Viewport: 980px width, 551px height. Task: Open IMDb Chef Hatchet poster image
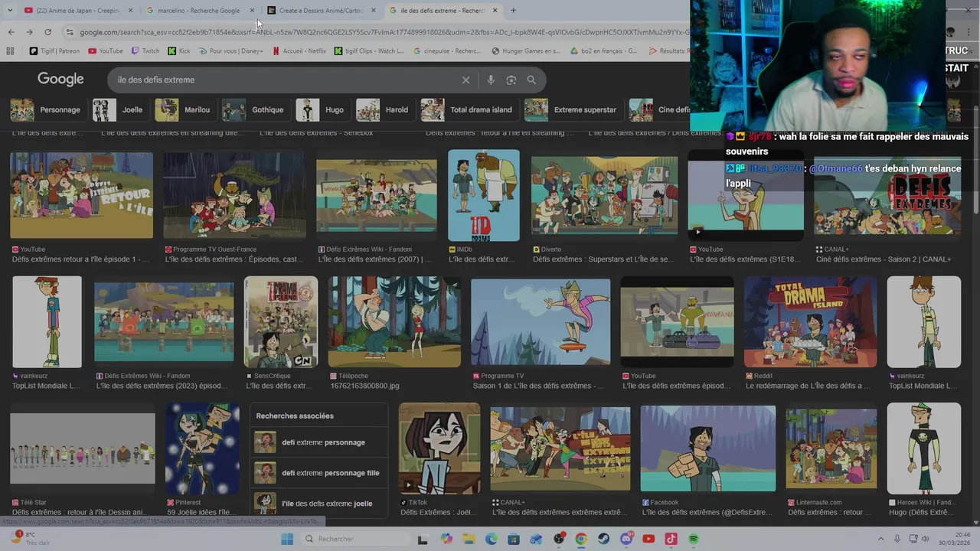[484, 195]
